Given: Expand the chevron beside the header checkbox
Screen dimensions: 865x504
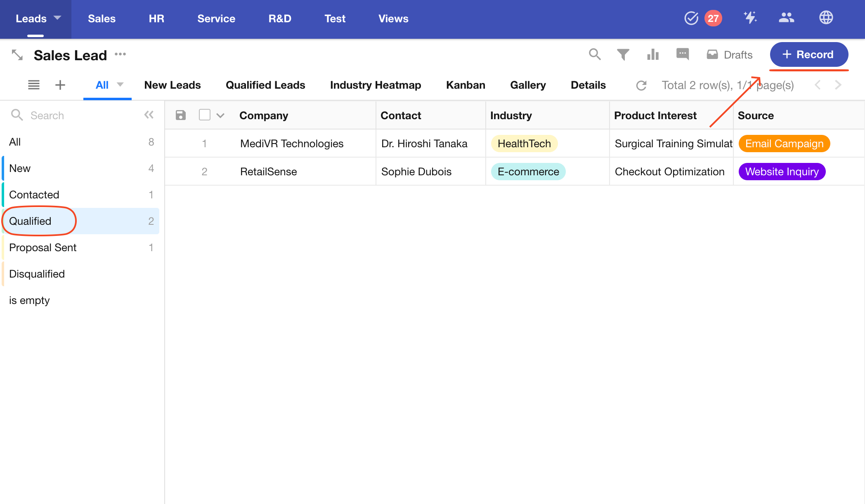Looking at the screenshot, I should 220,115.
